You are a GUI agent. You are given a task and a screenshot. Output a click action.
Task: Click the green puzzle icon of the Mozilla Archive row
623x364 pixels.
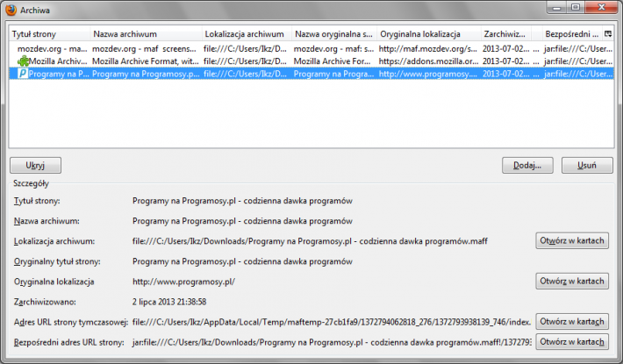pos(23,61)
